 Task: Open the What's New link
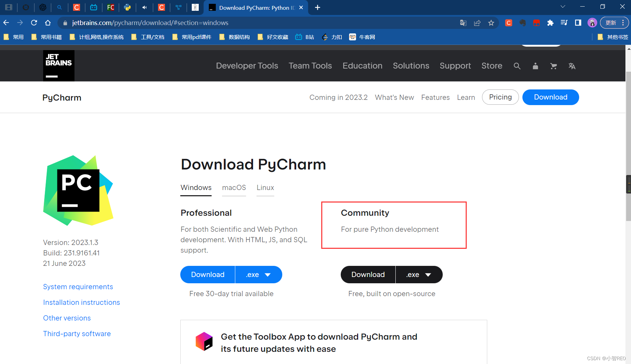[x=394, y=97]
